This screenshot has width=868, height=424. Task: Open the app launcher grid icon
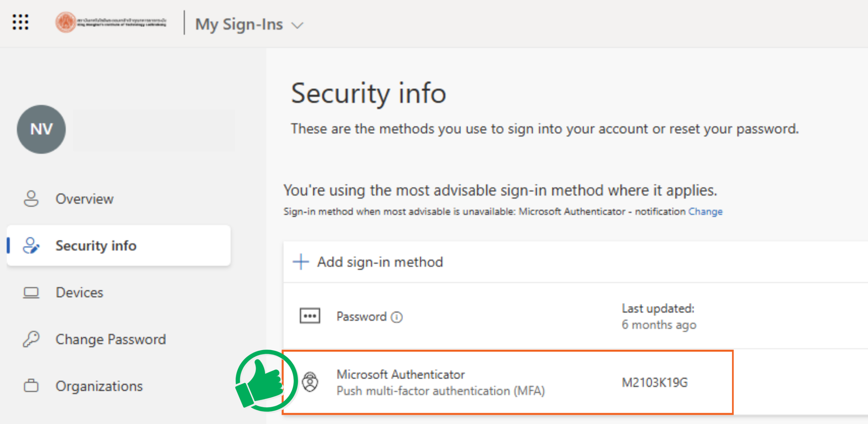(20, 22)
